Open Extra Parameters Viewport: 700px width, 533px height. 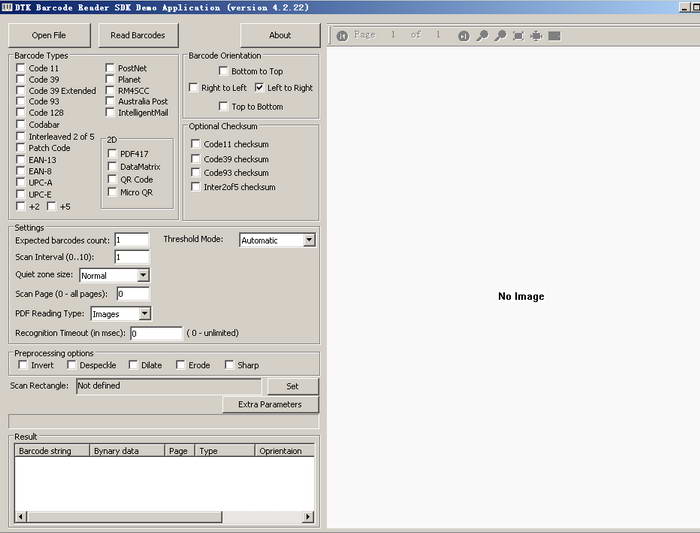point(270,404)
